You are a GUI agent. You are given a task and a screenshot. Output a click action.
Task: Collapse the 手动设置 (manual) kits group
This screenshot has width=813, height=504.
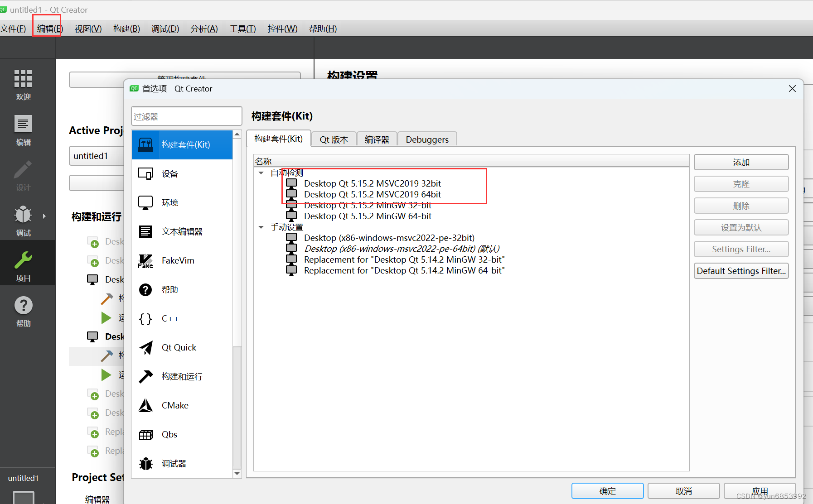pos(261,227)
